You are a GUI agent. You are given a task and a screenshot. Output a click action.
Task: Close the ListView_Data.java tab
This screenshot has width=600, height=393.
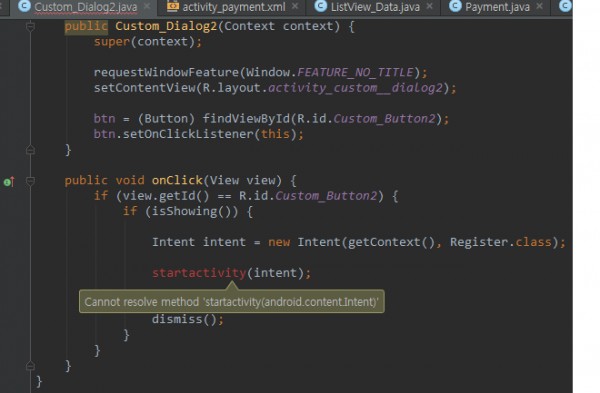pyautogui.click(x=430, y=6)
